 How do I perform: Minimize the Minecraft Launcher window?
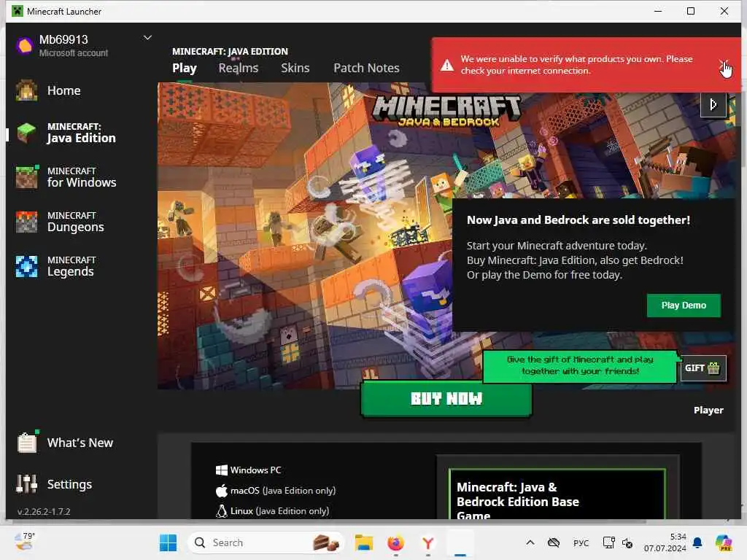658,11
